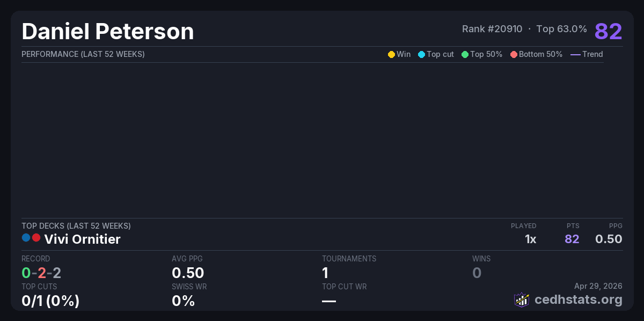This screenshot has width=644, height=321.
Task: Toggle the Win legend label
Action: click(x=404, y=54)
